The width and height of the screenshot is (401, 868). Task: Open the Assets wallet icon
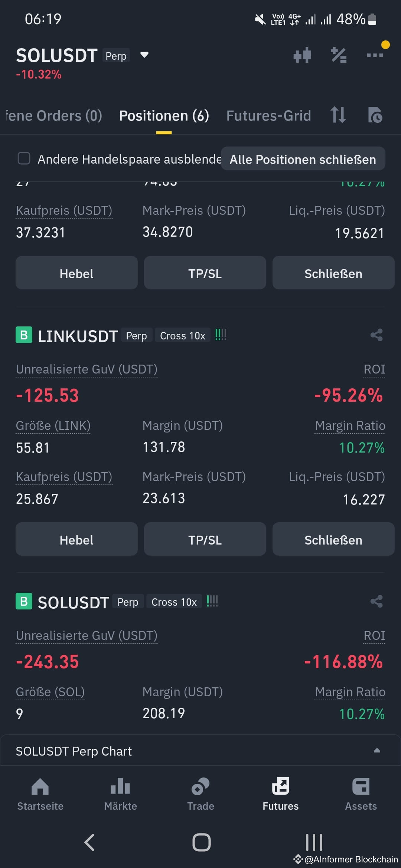tap(361, 786)
